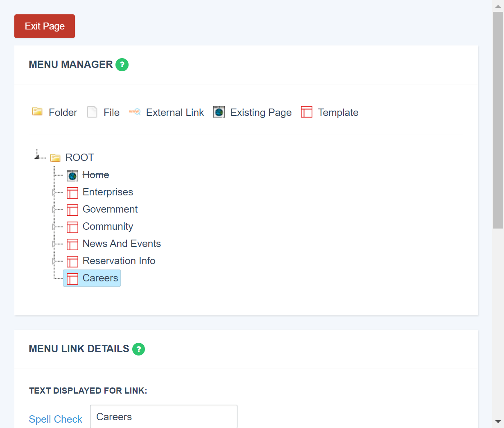The image size is (504, 428).
Task: Select the Template icon in the toolbar
Action: click(307, 112)
